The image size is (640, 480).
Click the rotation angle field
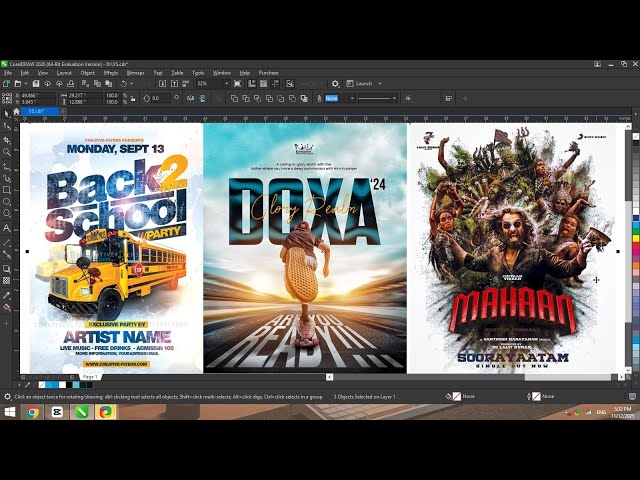pos(160,98)
